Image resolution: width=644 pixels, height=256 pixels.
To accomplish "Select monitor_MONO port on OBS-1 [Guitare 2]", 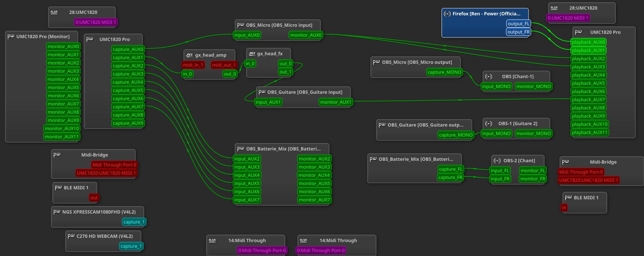I will [x=534, y=133].
